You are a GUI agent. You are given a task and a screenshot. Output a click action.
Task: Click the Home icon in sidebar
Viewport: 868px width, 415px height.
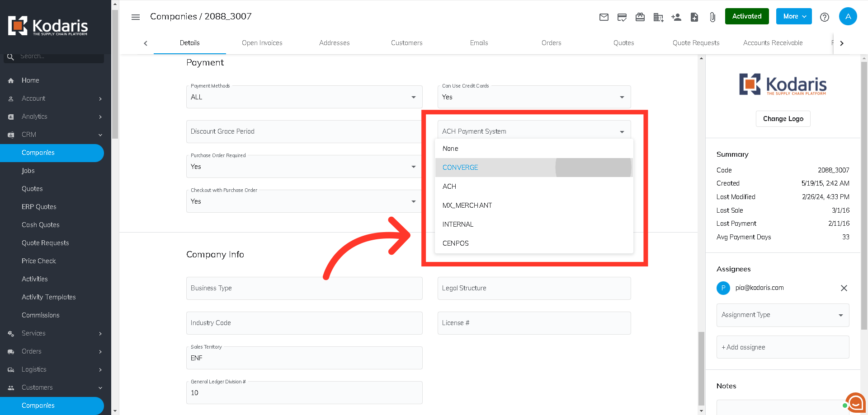click(11, 80)
